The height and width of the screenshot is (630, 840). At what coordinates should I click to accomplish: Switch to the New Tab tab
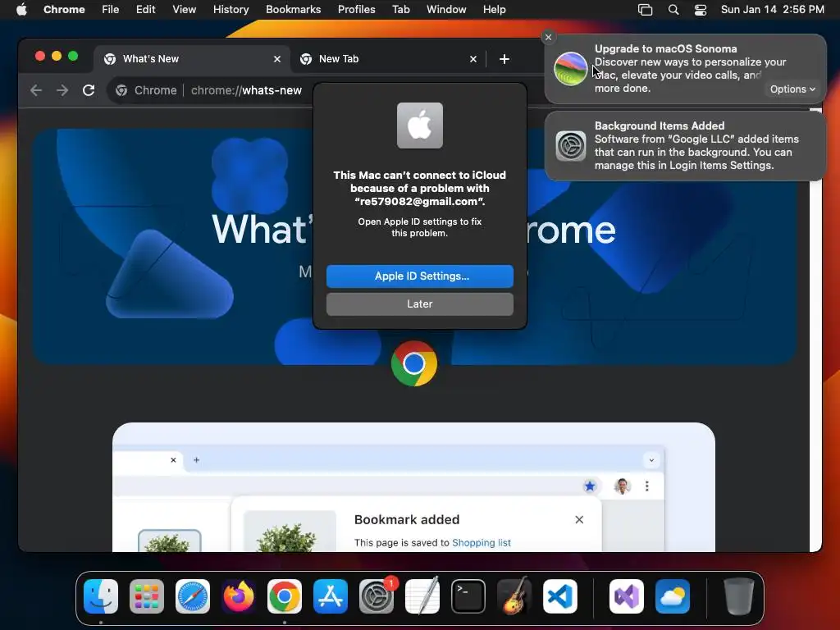[x=389, y=59]
